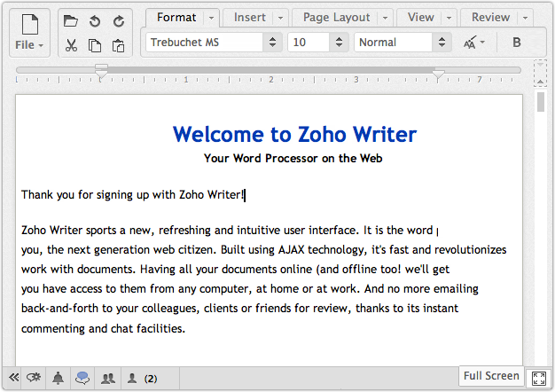Copy selection using copy icon

point(94,45)
